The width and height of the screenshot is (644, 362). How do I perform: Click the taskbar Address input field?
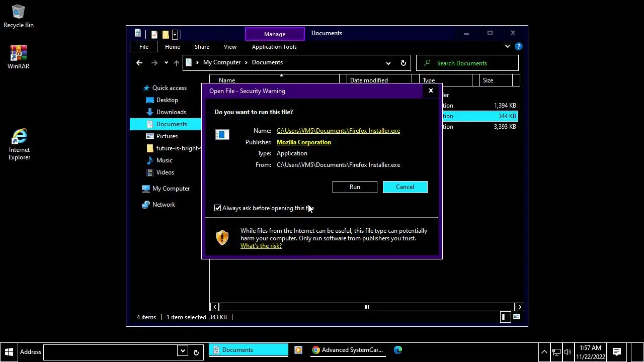111,352
